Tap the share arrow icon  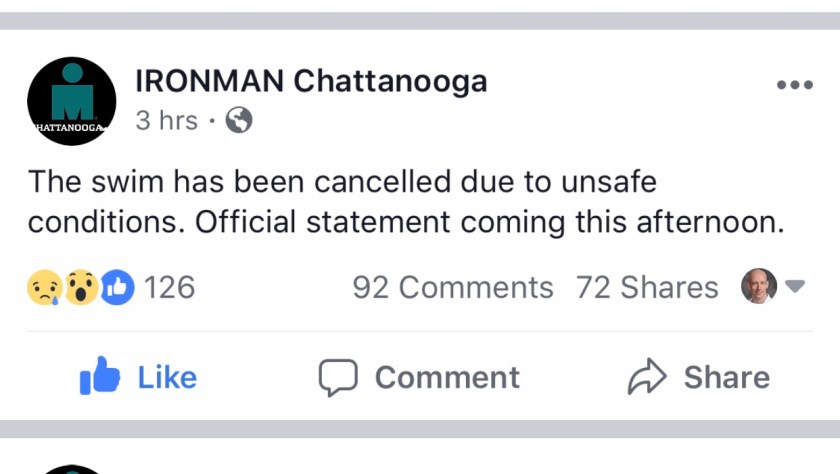click(x=647, y=377)
